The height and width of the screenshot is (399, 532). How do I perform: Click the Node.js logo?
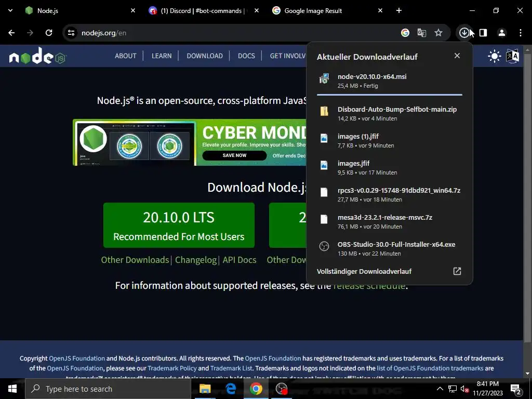click(x=37, y=56)
